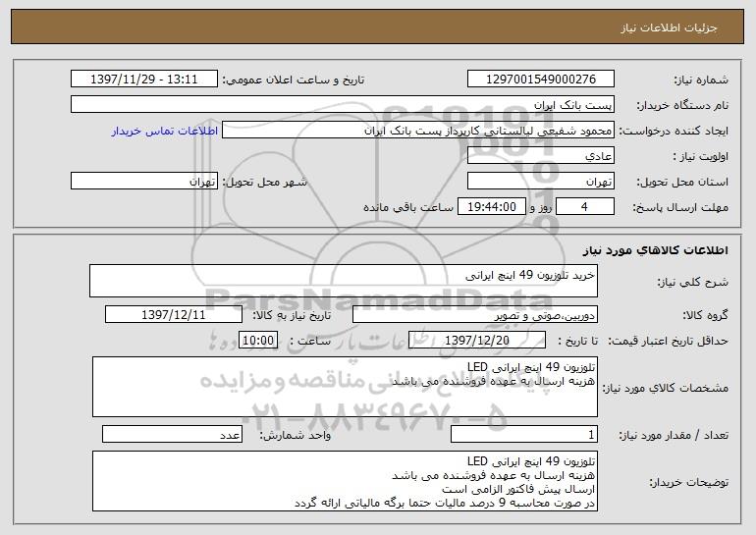
Task: Click the priority field عادی
Action: point(540,156)
